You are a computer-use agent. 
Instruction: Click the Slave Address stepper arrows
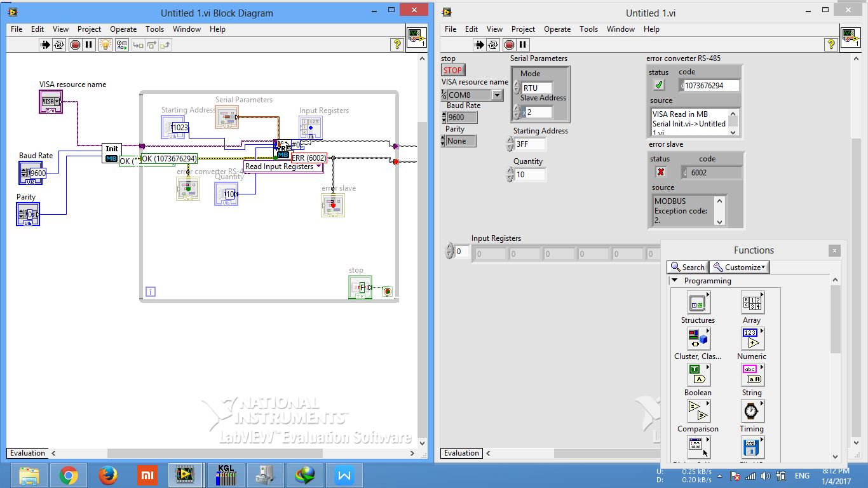click(x=517, y=112)
